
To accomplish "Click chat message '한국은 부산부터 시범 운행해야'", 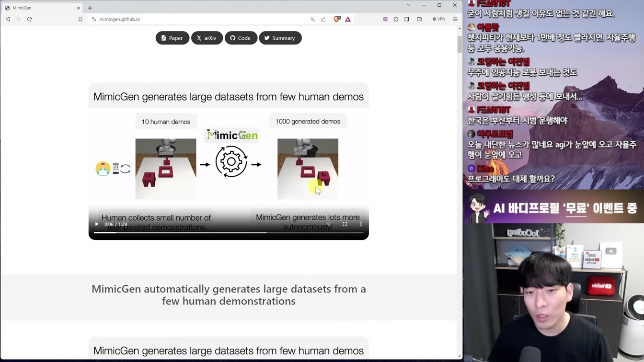I will [517, 121].
